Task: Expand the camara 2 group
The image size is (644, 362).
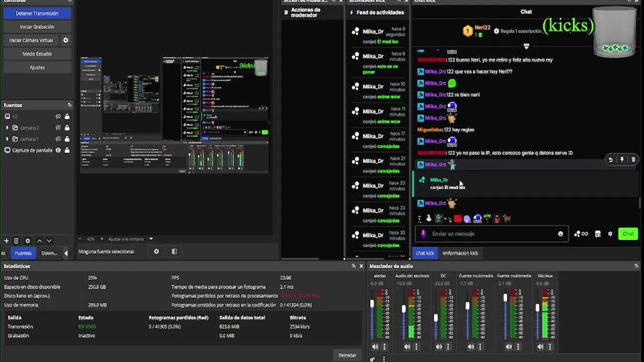Action: coord(7,128)
